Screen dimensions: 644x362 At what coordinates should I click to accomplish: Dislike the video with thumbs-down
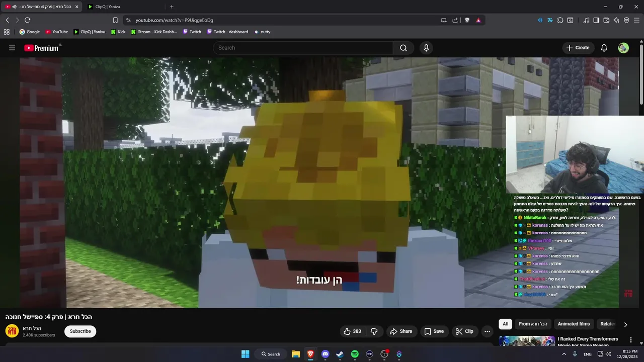point(374,331)
